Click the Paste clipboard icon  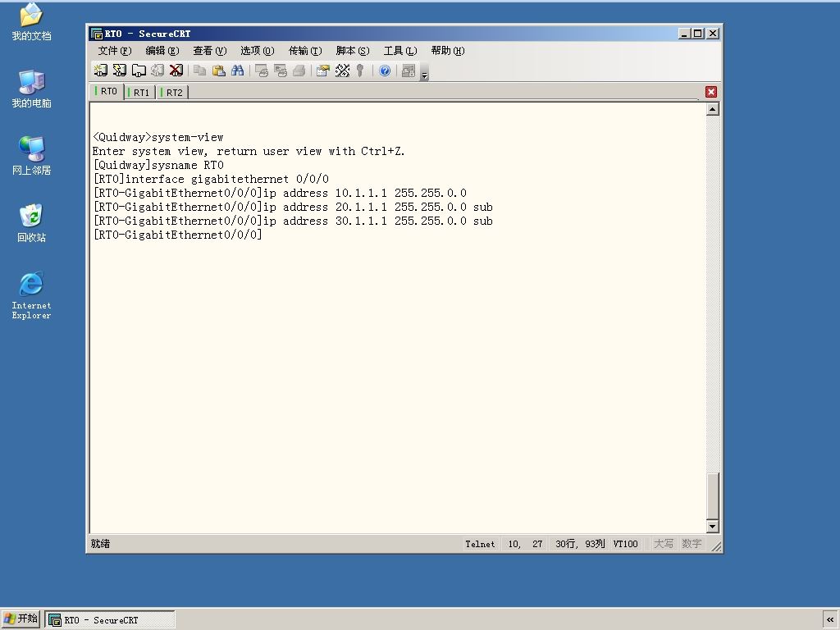(x=218, y=71)
